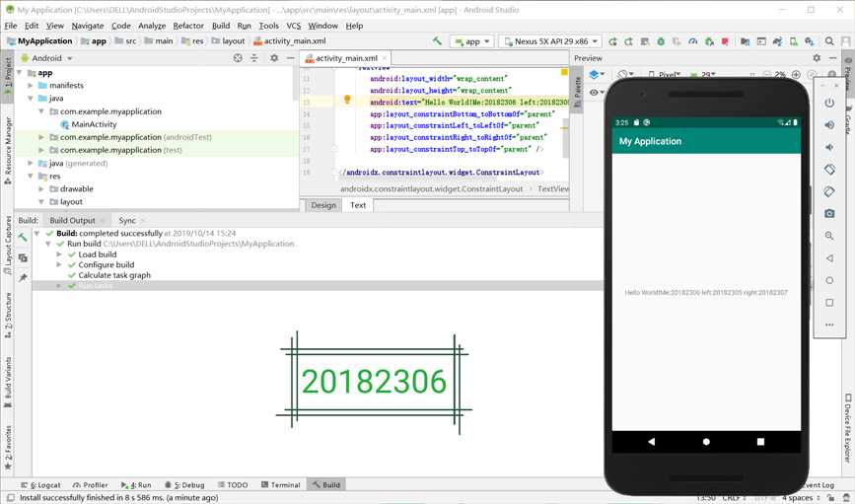855x504 pixels.
Task: Click the red Stop button in the toolbar
Action: [x=725, y=40]
